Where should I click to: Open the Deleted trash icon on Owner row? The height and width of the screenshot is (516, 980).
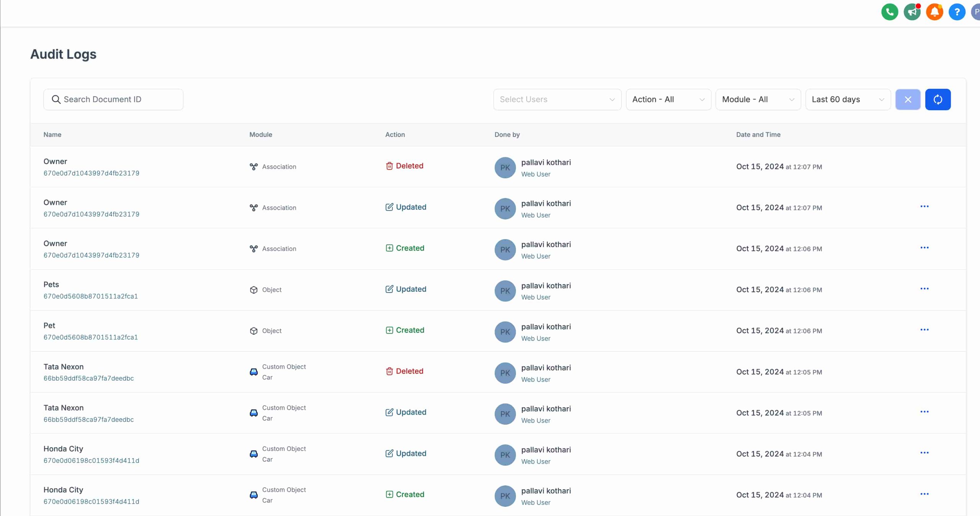pyautogui.click(x=390, y=166)
